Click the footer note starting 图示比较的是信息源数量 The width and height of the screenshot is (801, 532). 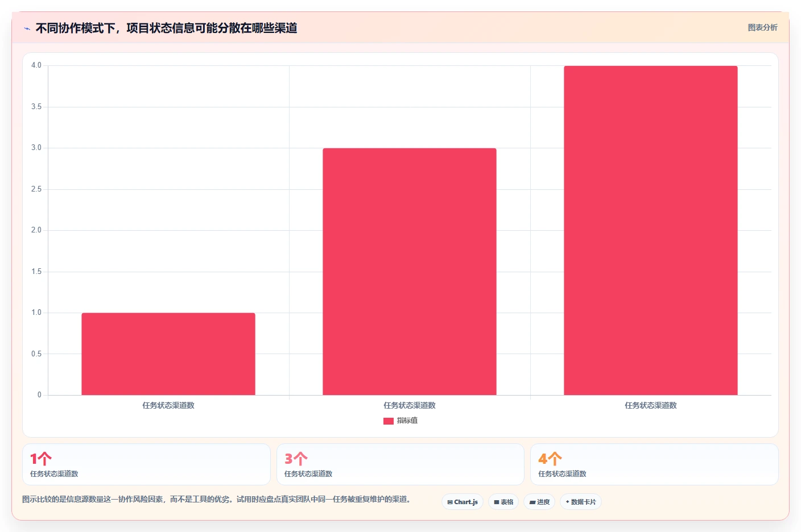[216, 499]
